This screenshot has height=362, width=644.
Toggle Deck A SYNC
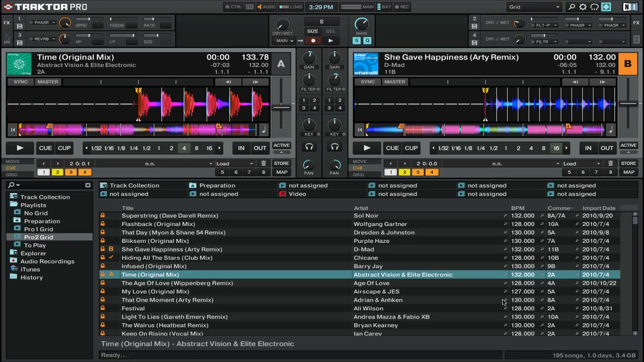pyautogui.click(x=21, y=82)
